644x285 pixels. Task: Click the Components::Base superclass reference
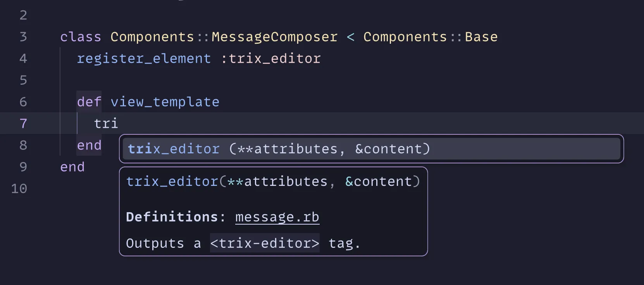click(x=430, y=37)
